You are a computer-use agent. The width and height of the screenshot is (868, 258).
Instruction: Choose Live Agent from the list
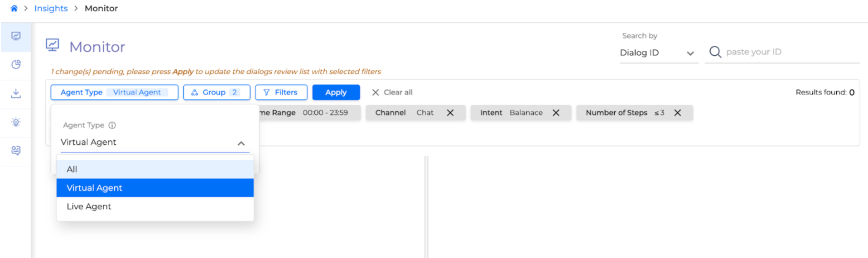[x=154, y=206]
